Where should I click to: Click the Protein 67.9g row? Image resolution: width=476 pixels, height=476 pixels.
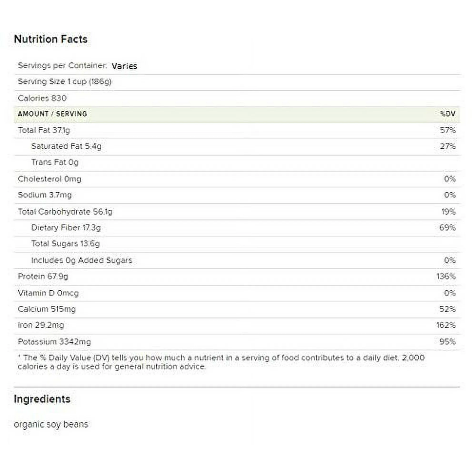43,276
